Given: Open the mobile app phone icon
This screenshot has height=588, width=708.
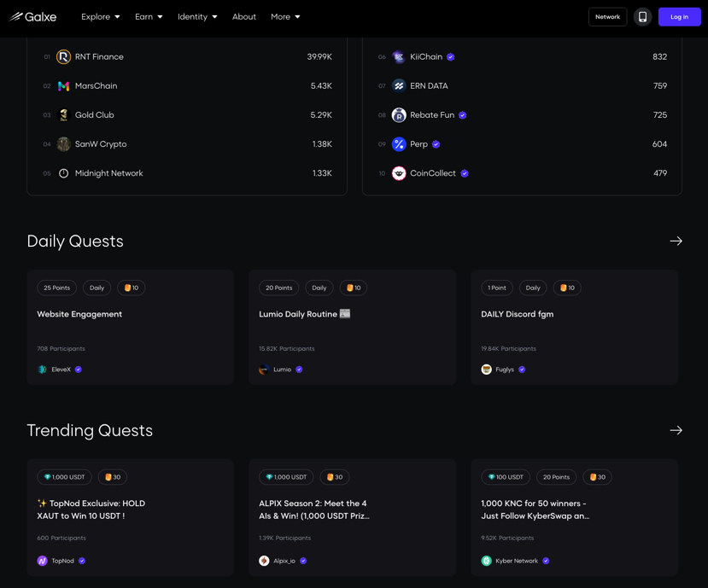Looking at the screenshot, I should pyautogui.click(x=642, y=17).
